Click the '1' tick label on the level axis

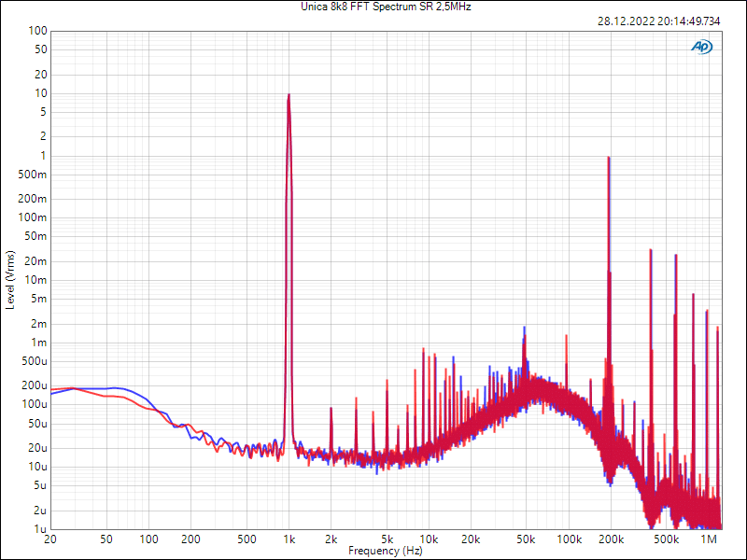(x=44, y=156)
